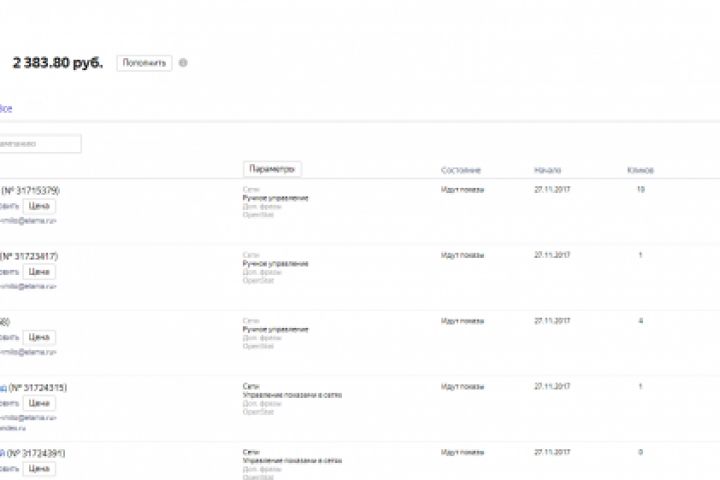The width and height of the screenshot is (720, 480).
Task: Select the Все filter link
Action: pos(6,108)
